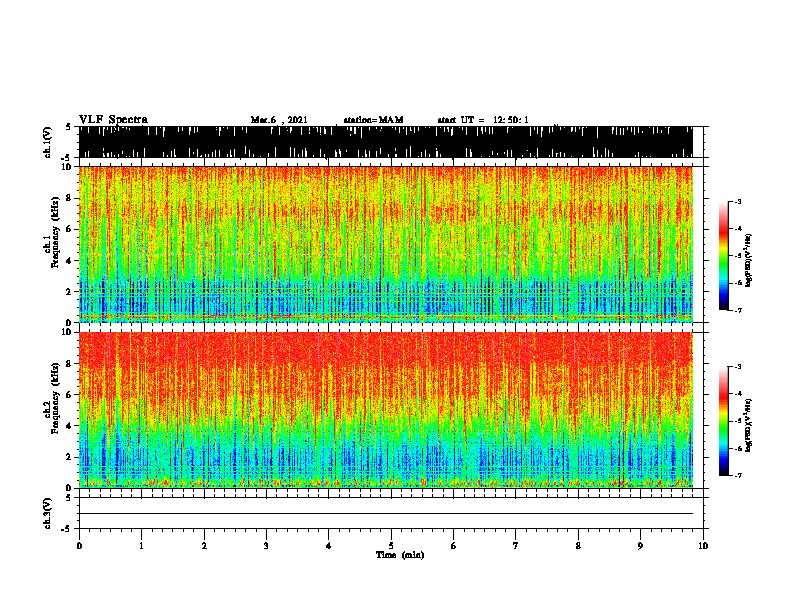Click the "6" kHz tick of ch.2 spectrogram

point(69,395)
